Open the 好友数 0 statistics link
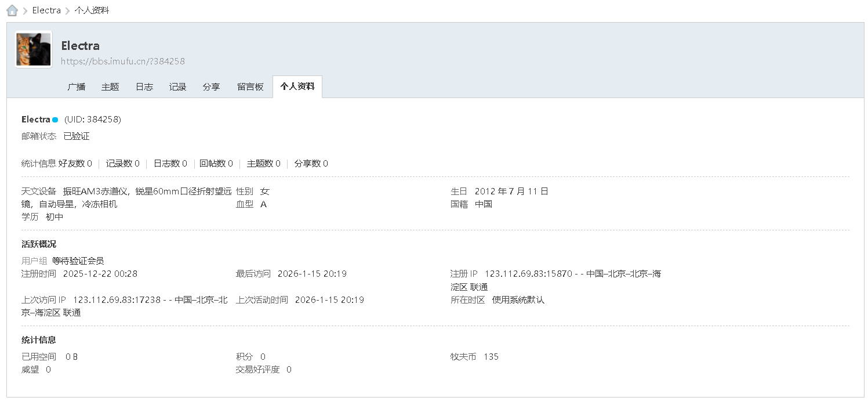 click(76, 163)
